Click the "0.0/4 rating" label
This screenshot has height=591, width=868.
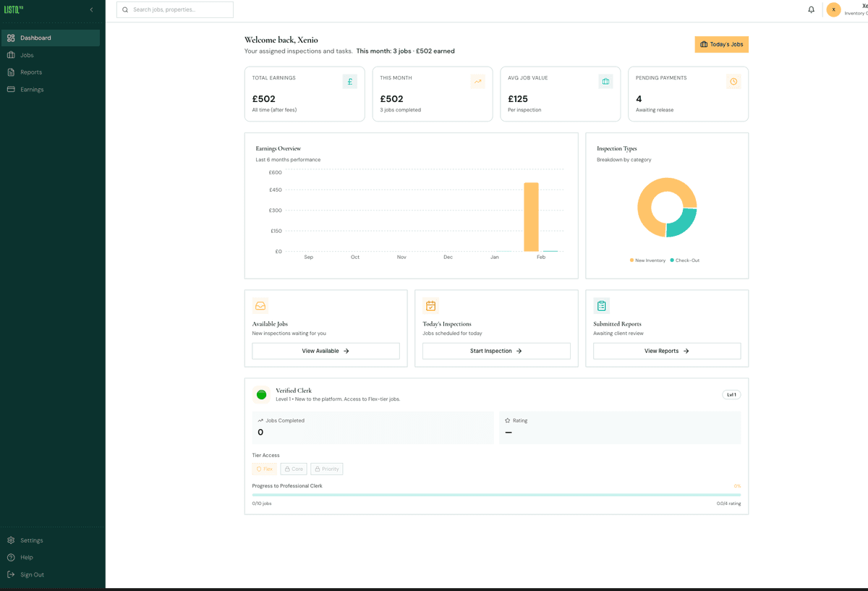(x=728, y=503)
